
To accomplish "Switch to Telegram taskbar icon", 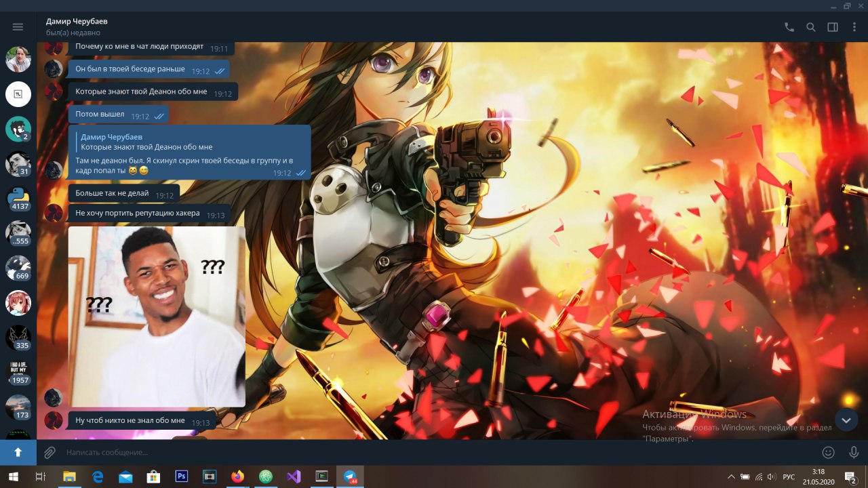I will point(350,476).
